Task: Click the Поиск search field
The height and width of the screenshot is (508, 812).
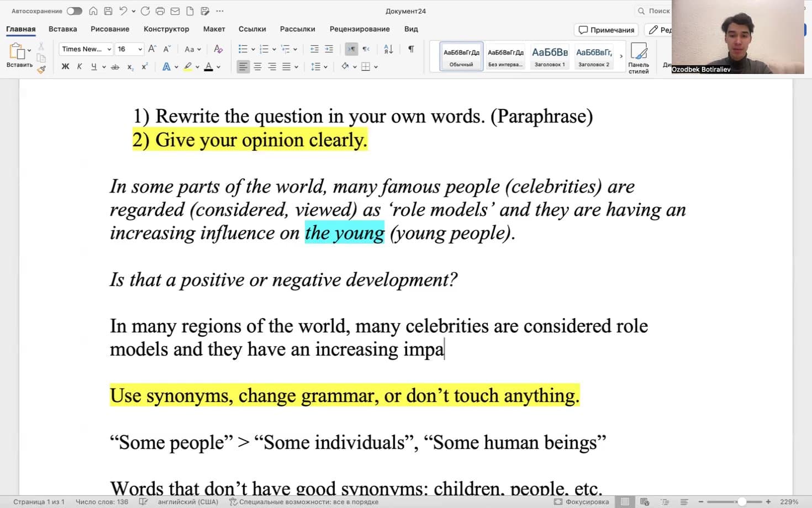Action: pyautogui.click(x=654, y=11)
